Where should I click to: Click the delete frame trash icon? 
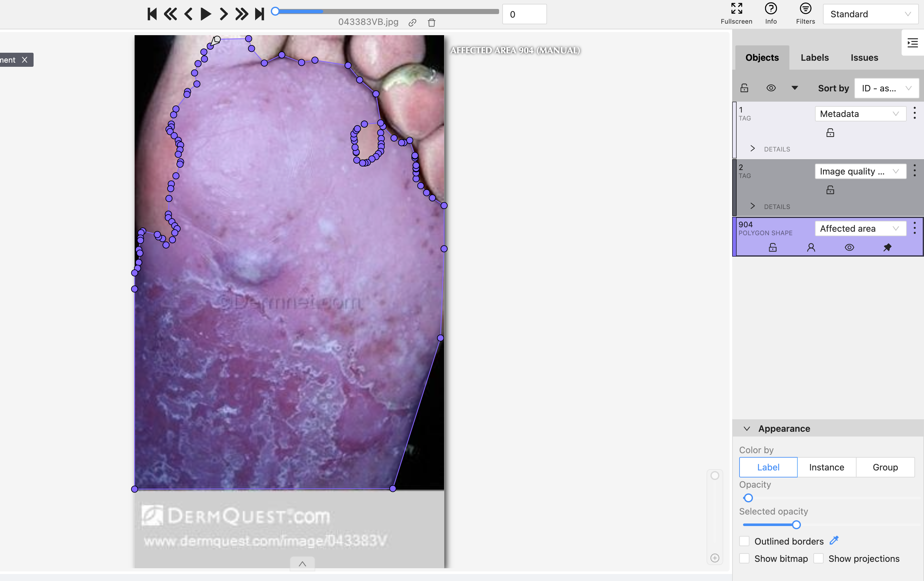[431, 23]
